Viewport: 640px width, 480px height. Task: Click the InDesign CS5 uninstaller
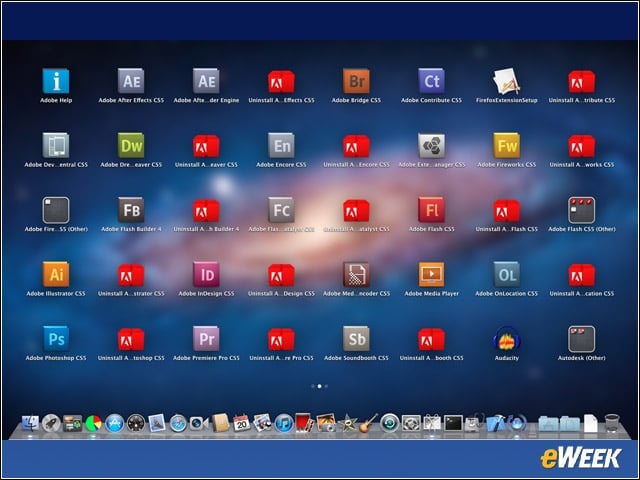(281, 275)
